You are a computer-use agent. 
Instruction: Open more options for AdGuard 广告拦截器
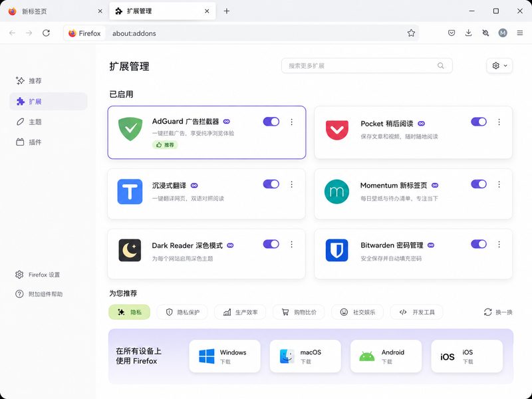291,122
